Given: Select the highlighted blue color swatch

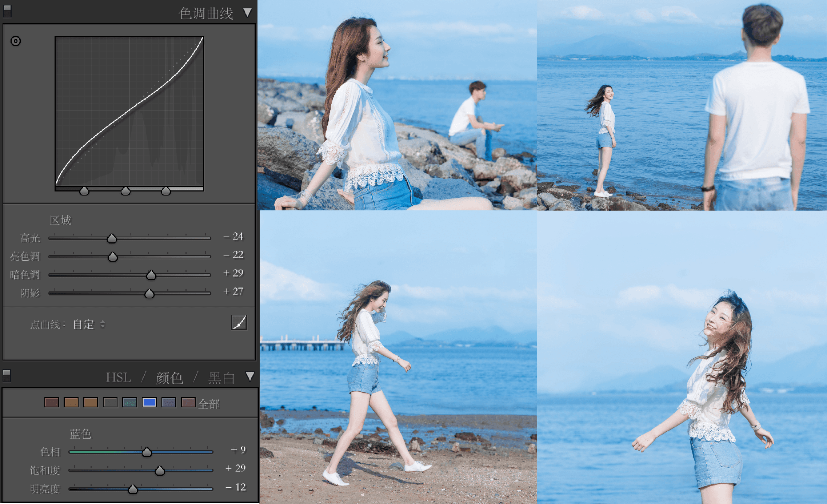Looking at the screenshot, I should click(x=149, y=402).
